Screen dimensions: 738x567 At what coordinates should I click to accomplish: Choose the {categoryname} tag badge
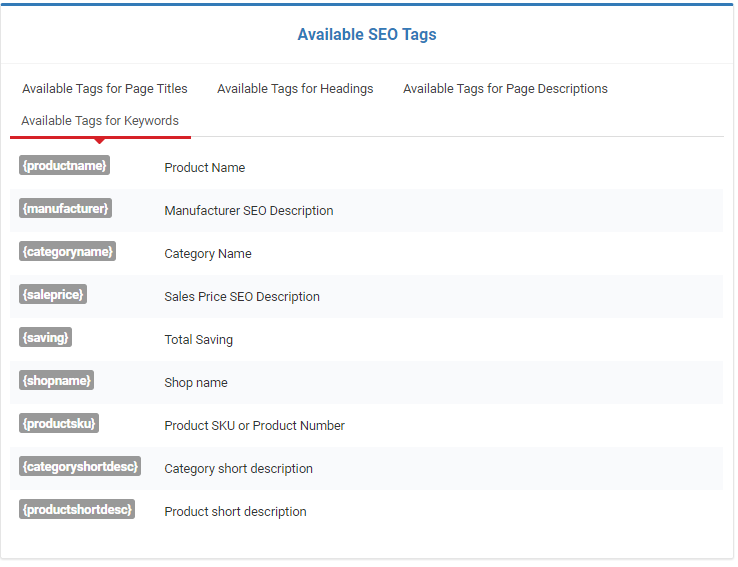click(67, 251)
